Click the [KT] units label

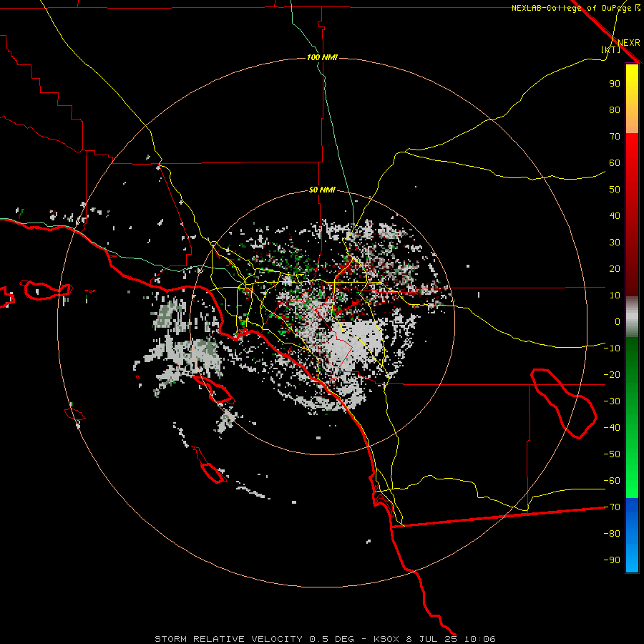(x=611, y=49)
